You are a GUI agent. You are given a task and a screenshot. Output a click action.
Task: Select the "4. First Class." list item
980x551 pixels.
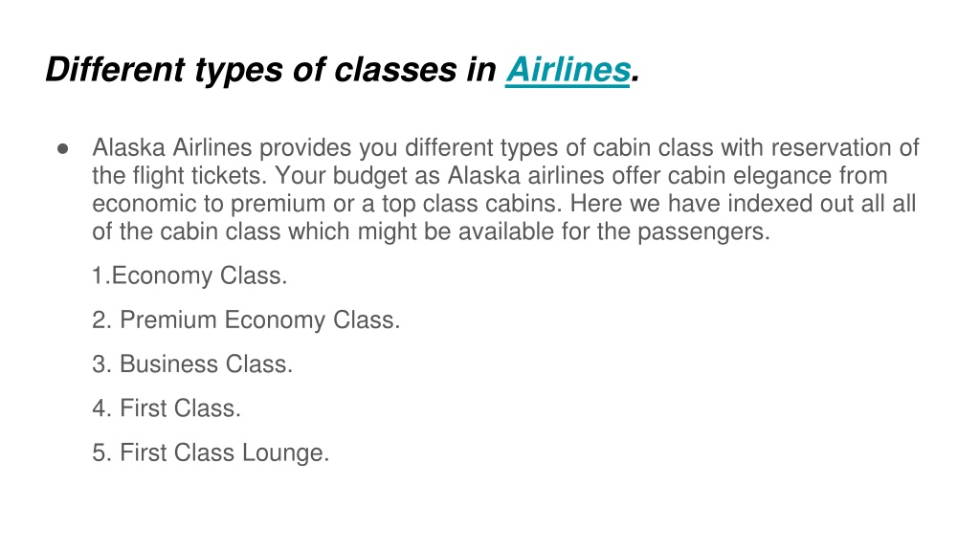coord(167,408)
